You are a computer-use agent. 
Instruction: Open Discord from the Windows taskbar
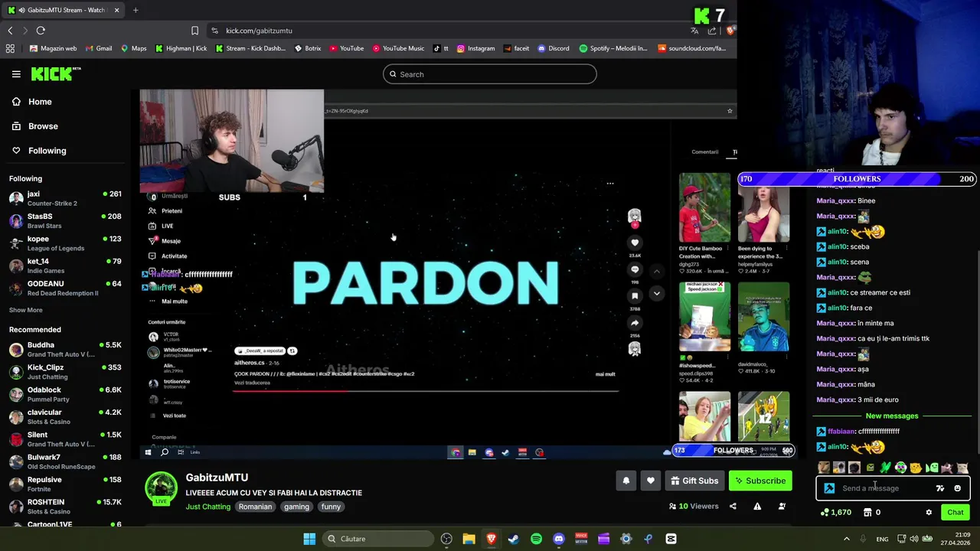click(559, 539)
